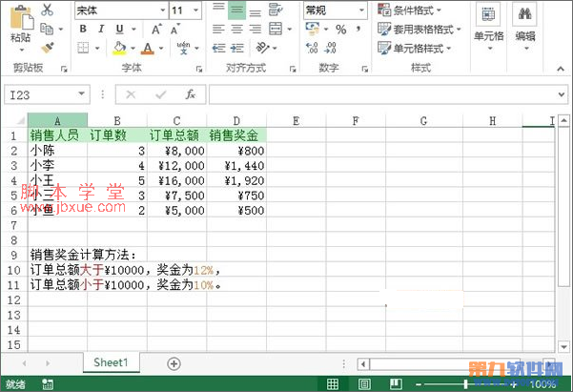573x392 pixels.
Task: Open clipboard dialog launcher
Action: click(x=64, y=69)
